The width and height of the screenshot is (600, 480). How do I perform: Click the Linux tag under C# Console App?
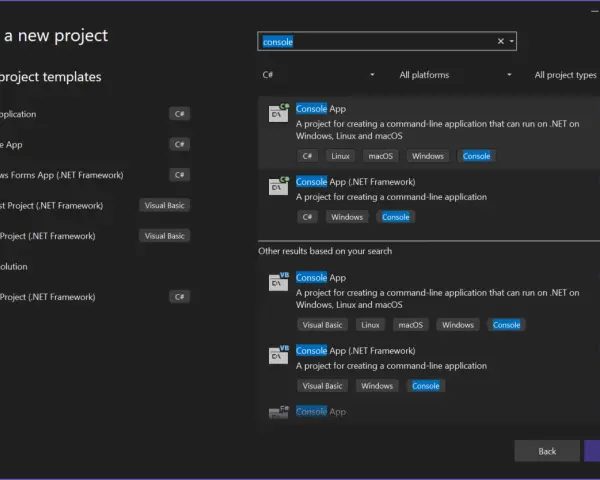340,156
